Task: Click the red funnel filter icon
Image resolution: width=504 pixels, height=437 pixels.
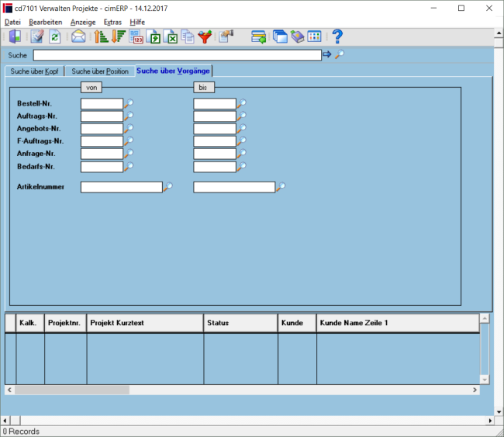Action: [205, 36]
